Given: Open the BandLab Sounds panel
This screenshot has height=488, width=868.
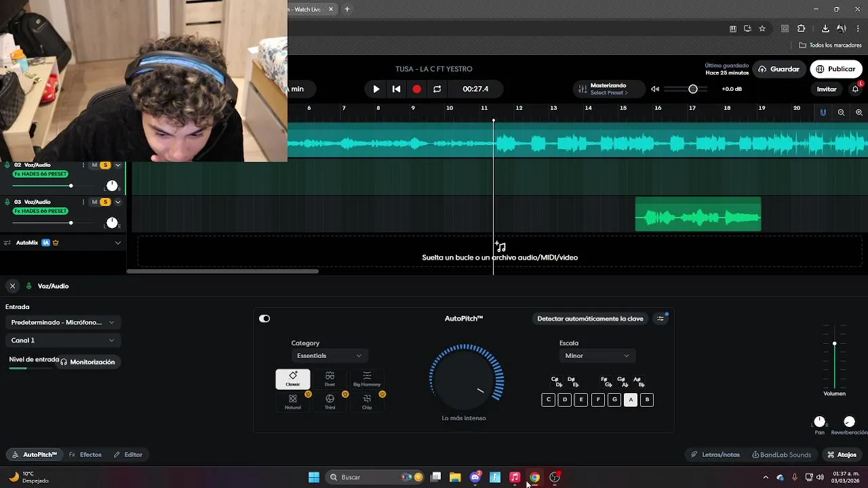Looking at the screenshot, I should click(x=781, y=455).
